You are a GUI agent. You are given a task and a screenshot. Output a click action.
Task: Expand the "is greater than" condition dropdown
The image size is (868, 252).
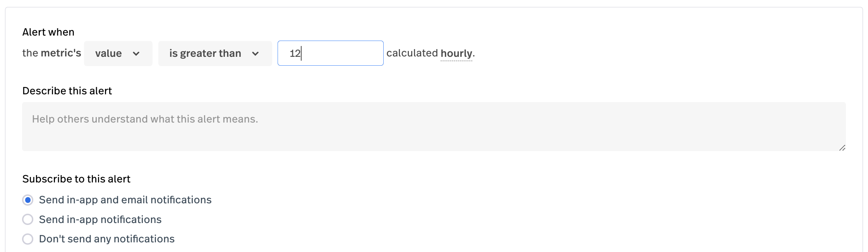[214, 53]
